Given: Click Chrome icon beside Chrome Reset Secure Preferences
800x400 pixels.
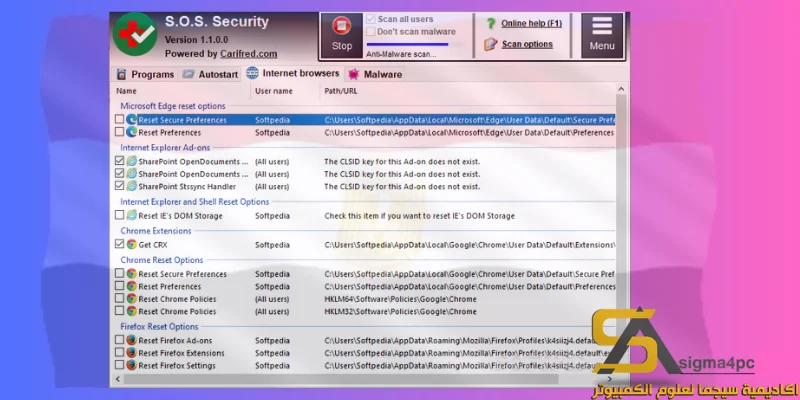Looking at the screenshot, I should point(132,273).
